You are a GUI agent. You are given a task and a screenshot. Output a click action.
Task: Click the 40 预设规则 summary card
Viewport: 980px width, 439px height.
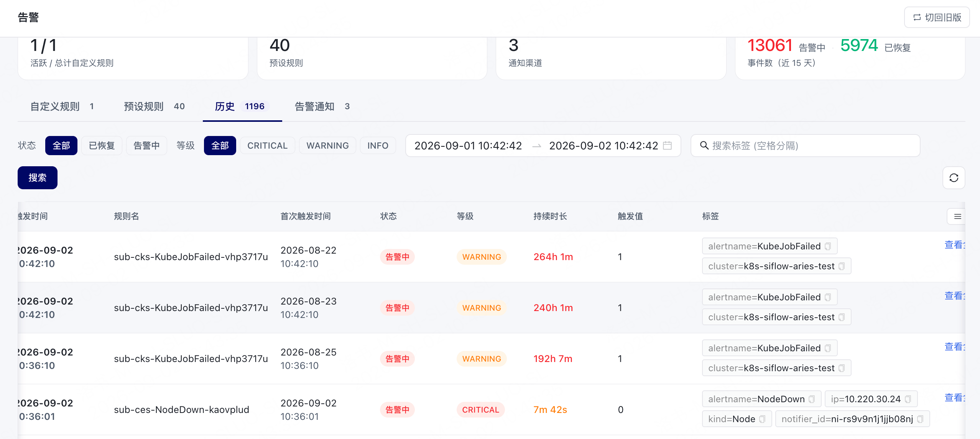[372, 58]
